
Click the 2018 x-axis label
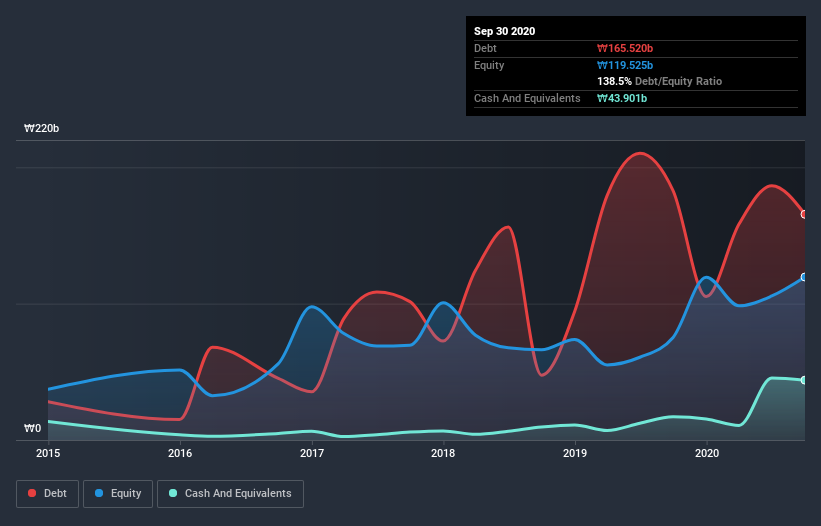[x=443, y=453]
